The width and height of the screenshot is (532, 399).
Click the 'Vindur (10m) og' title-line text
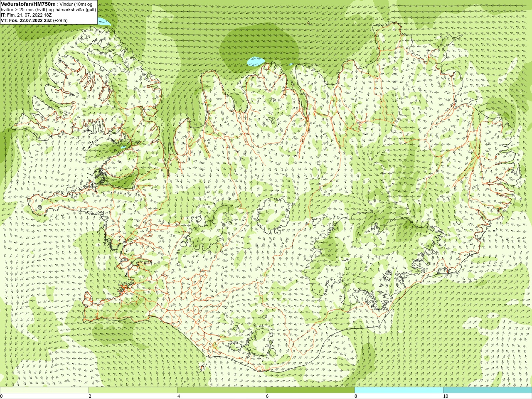click(76, 4)
